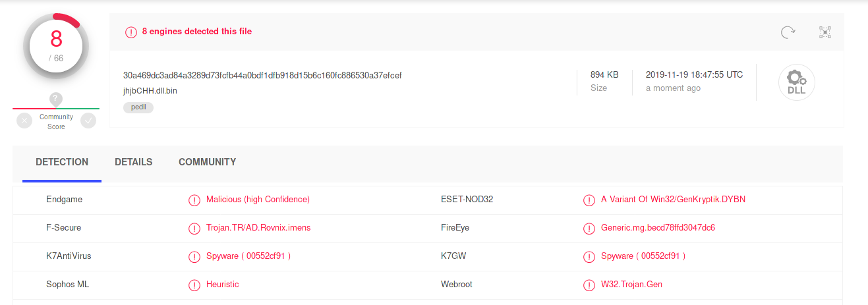Vote malicious with the X community icon
The image size is (868, 305).
click(x=24, y=121)
